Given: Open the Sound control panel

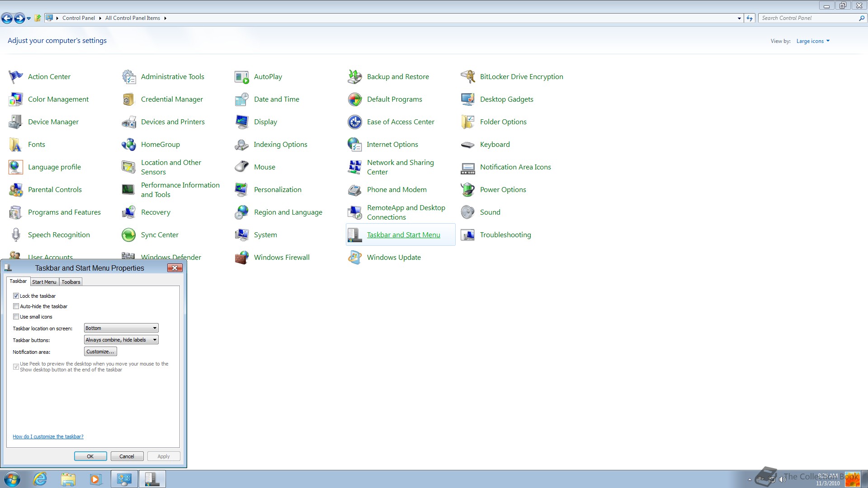Looking at the screenshot, I should click(x=490, y=212).
